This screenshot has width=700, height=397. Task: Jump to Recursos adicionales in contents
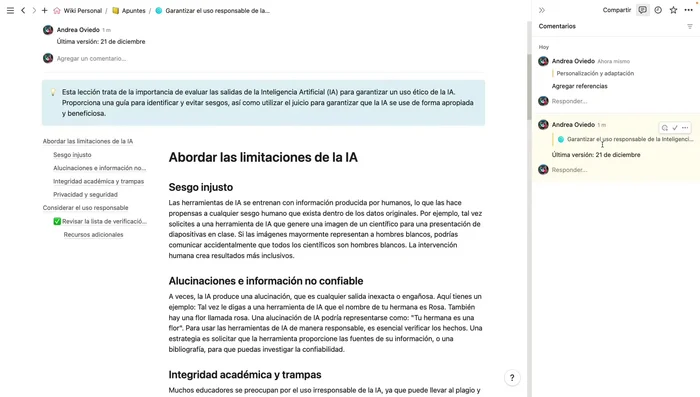[x=93, y=234]
